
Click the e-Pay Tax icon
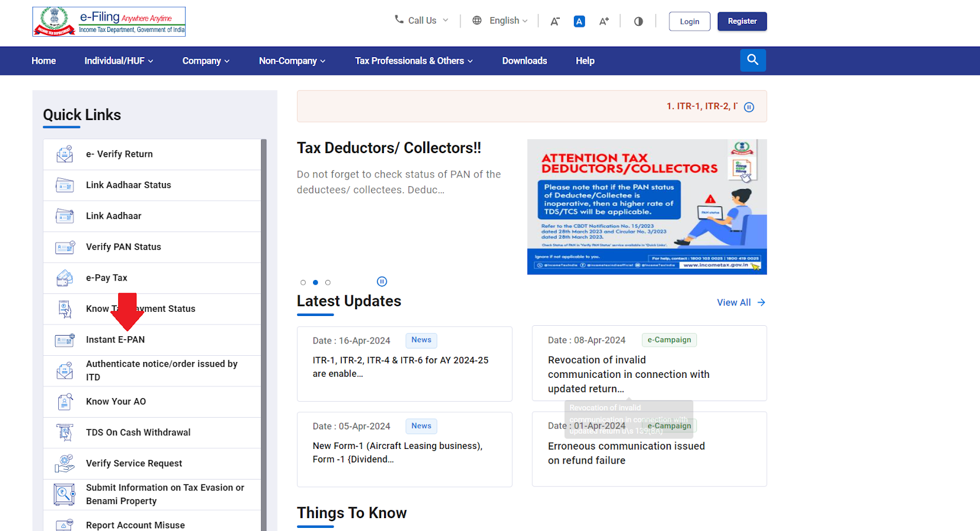[65, 278]
